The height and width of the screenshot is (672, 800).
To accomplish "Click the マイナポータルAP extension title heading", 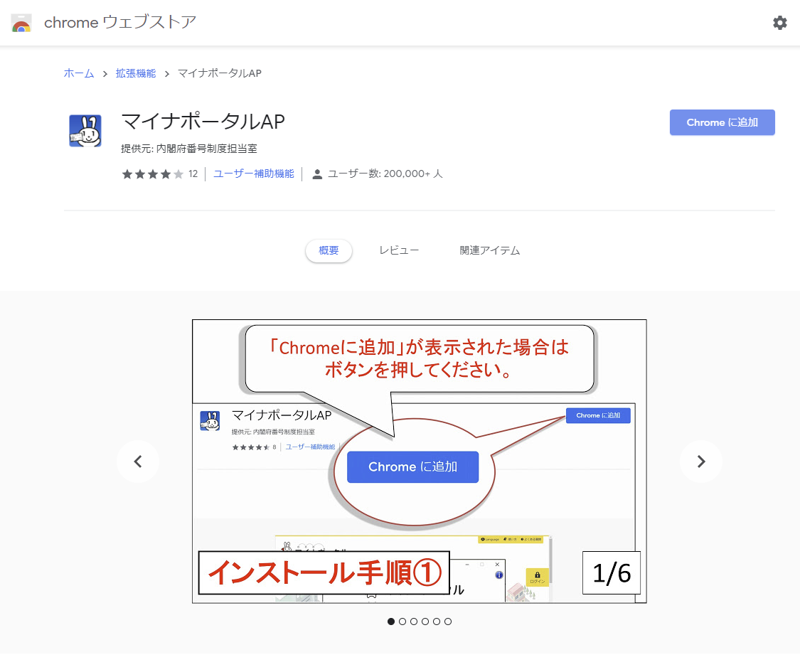I will tap(203, 122).
